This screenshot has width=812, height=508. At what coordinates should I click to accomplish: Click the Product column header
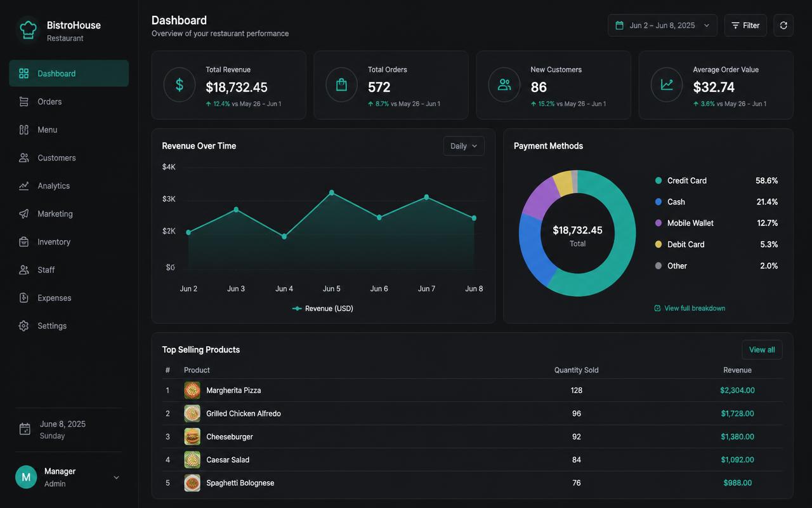pos(197,370)
